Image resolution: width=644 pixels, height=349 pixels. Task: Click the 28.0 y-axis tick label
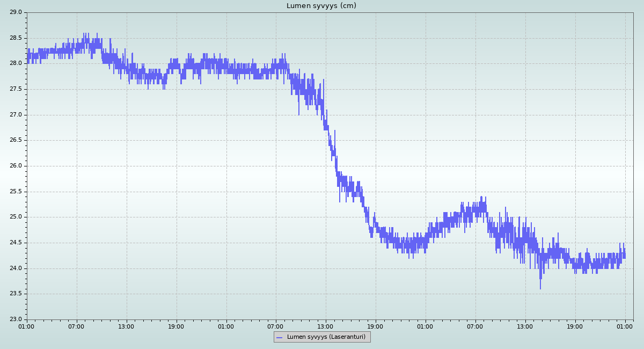tap(16, 63)
